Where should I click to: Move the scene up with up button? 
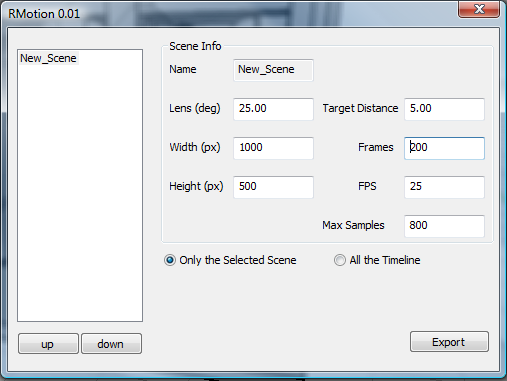48,343
